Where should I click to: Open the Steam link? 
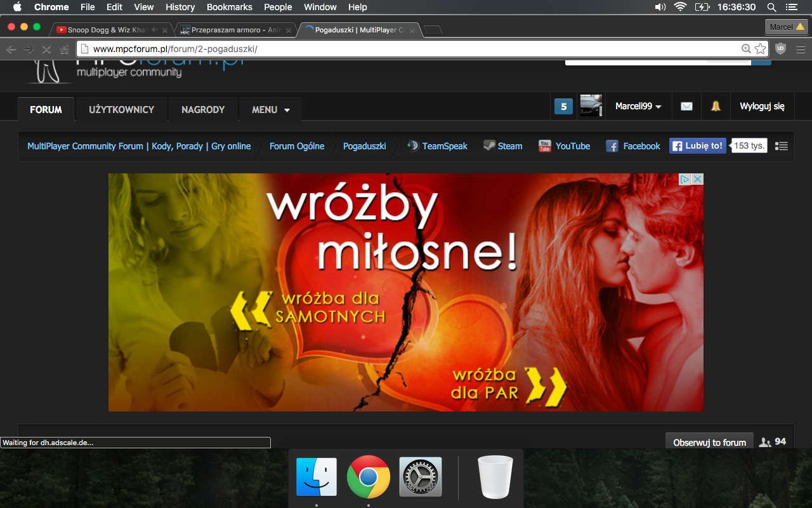tap(503, 146)
